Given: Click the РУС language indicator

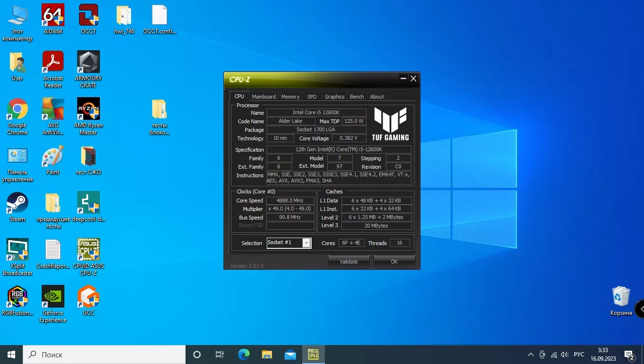Looking at the screenshot, I should click(x=579, y=355).
